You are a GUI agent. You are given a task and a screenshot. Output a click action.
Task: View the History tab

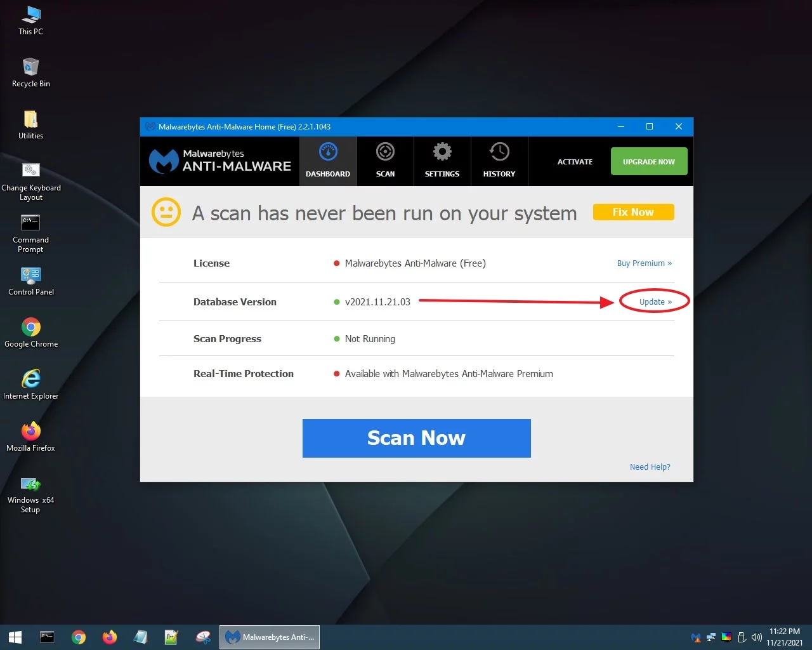click(499, 161)
